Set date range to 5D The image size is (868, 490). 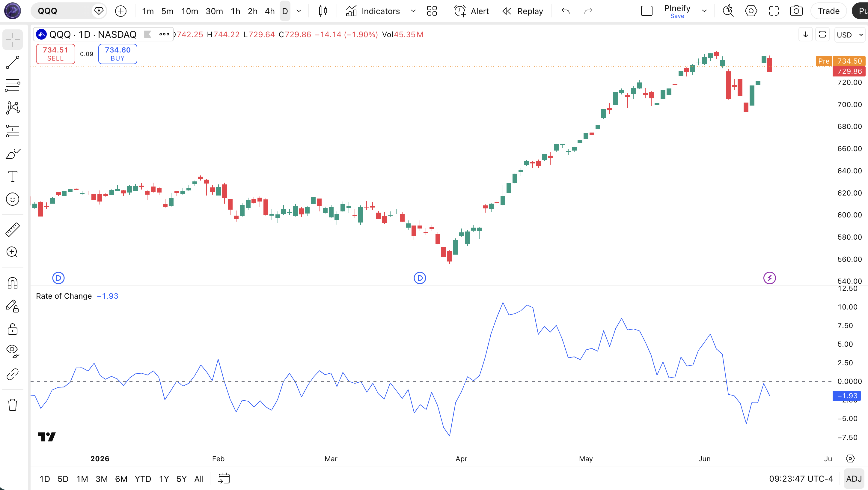pos(63,479)
